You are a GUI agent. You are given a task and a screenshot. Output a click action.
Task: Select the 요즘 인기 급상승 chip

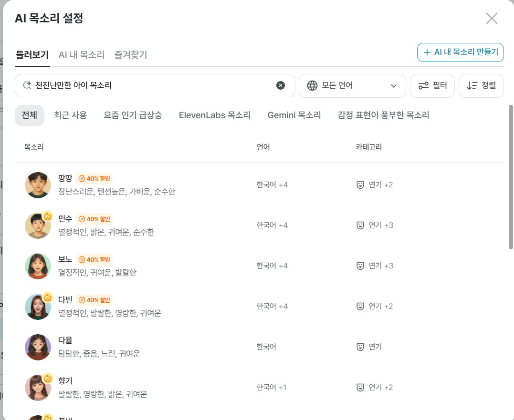133,115
